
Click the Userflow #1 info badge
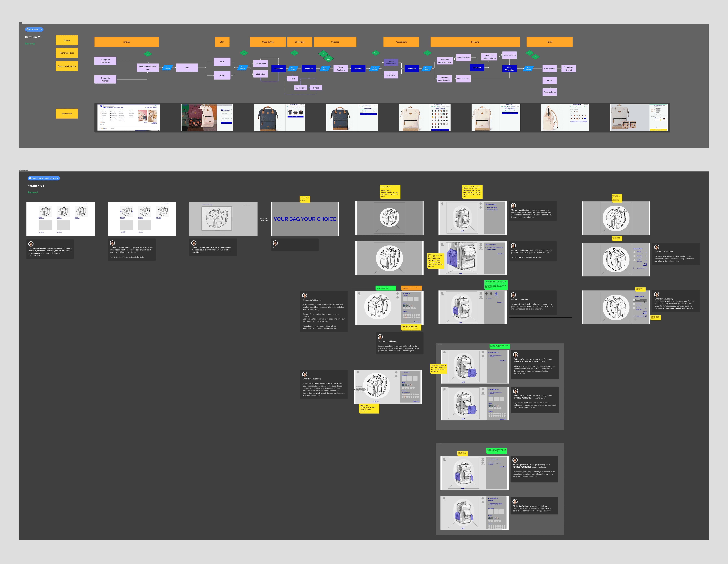(34, 29)
